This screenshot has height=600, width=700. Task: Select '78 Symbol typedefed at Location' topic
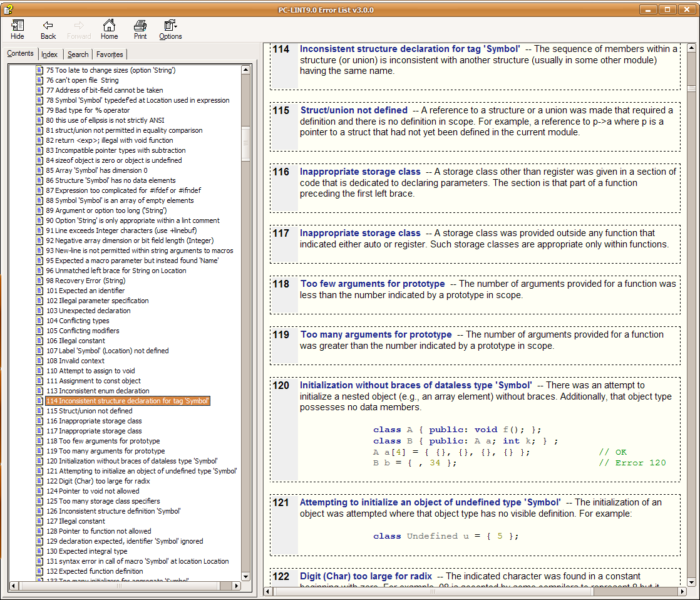tap(138, 100)
